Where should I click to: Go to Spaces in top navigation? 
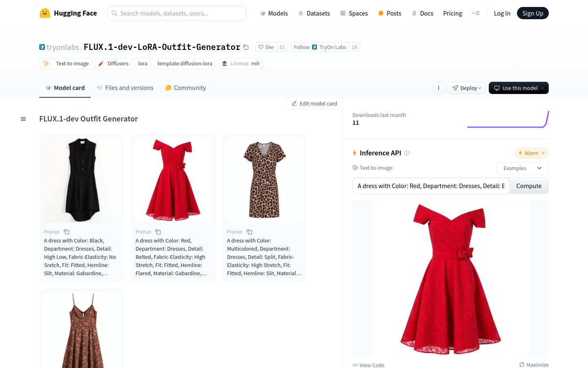coord(354,13)
